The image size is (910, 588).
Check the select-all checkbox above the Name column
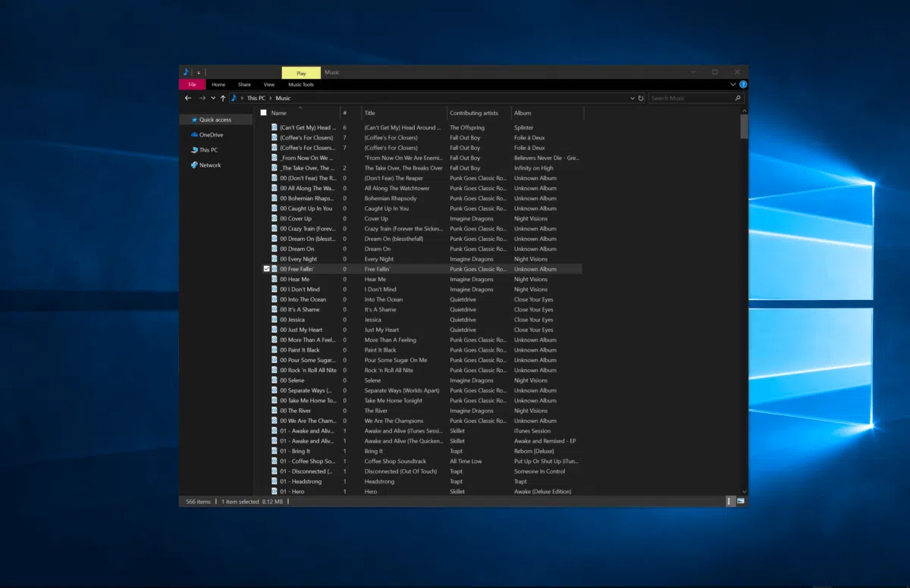tap(263, 111)
